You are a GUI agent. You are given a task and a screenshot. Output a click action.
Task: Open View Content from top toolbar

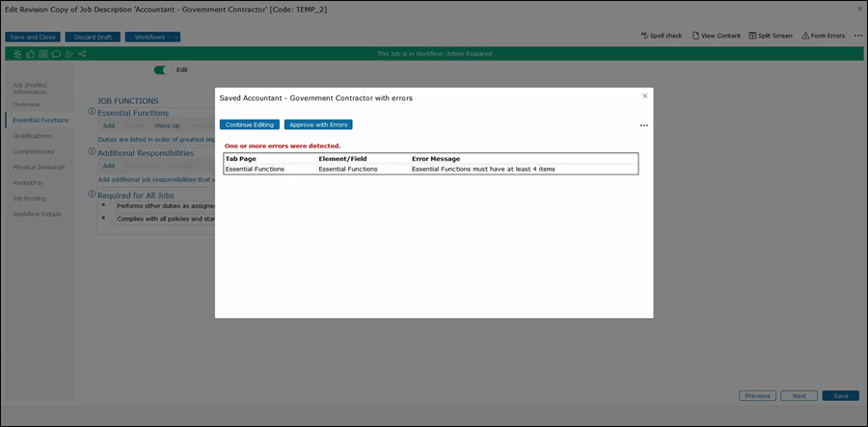coord(716,36)
